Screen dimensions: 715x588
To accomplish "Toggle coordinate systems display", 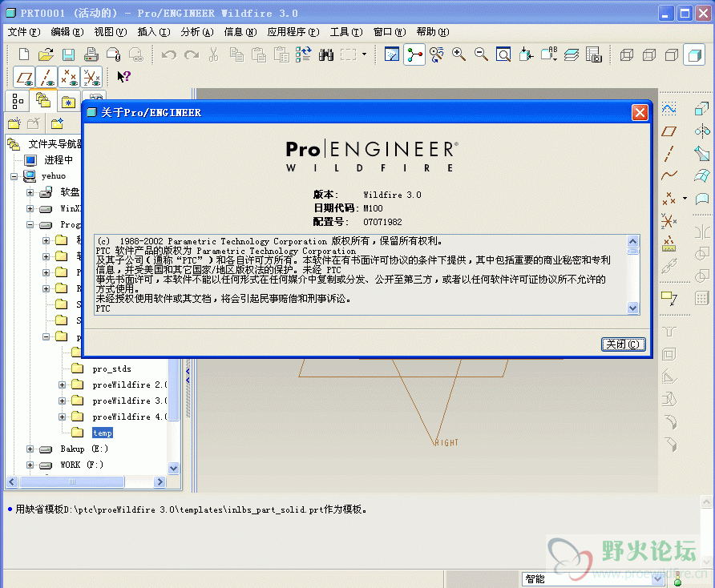I will pos(91,77).
